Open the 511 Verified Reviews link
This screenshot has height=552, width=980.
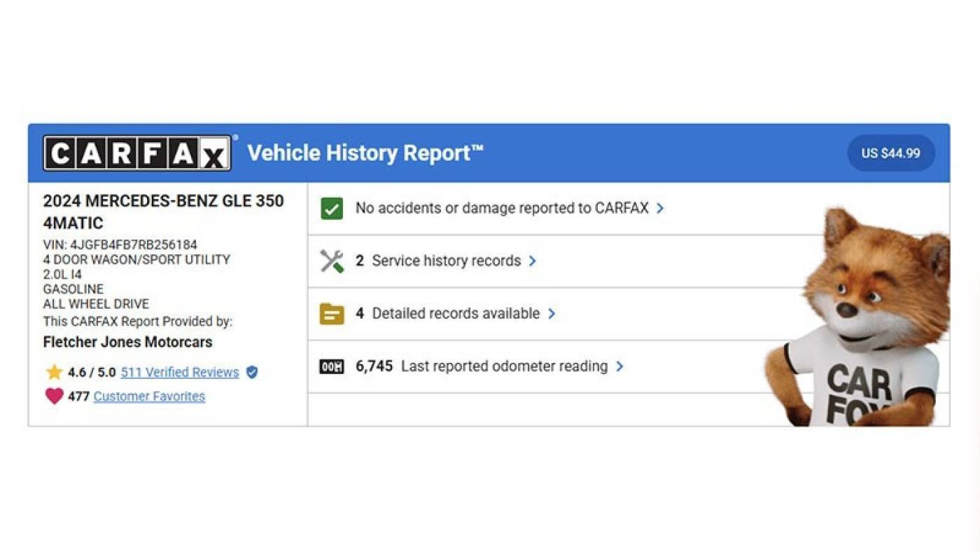pyautogui.click(x=180, y=372)
